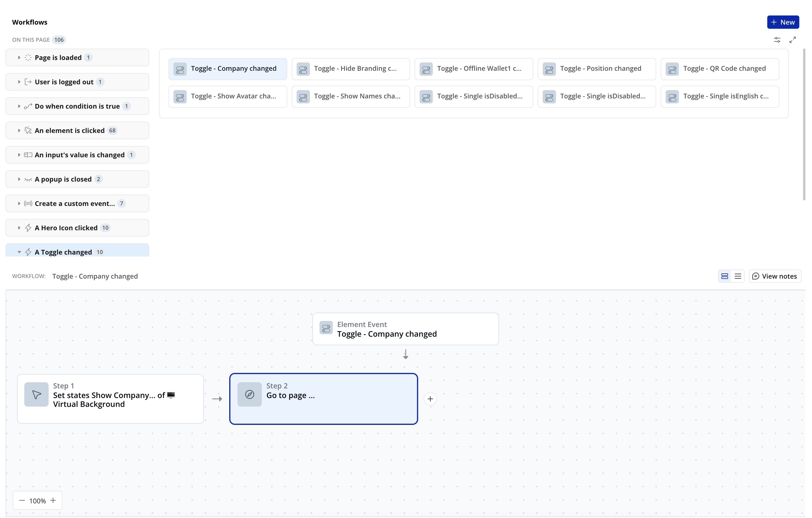Switch to compact list layout view
The height and width of the screenshot is (518, 812).
[737, 276]
